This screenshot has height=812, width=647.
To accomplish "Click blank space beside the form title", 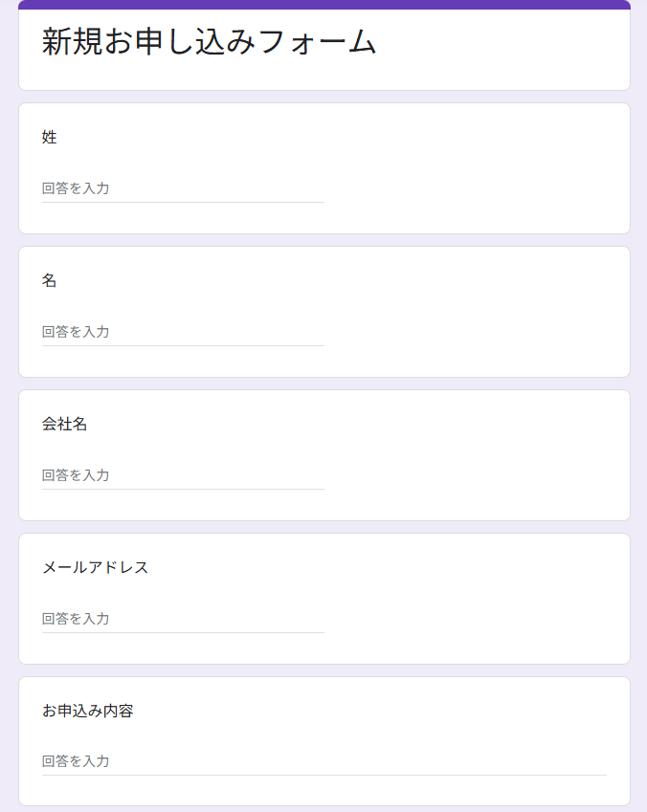I will pos(507,48).
